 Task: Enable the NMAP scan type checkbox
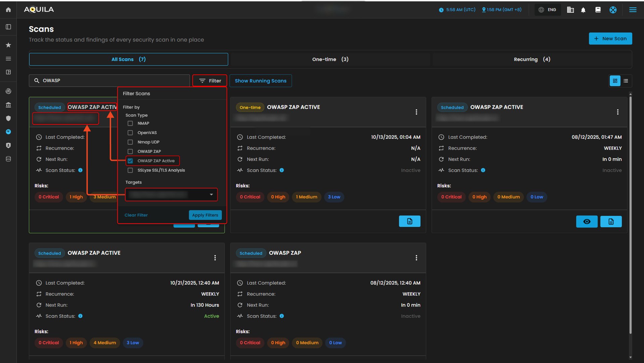click(x=130, y=123)
